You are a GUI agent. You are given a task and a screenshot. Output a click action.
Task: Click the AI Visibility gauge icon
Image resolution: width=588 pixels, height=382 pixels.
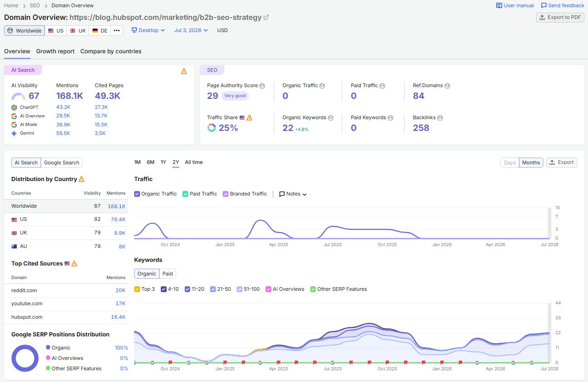point(19,96)
